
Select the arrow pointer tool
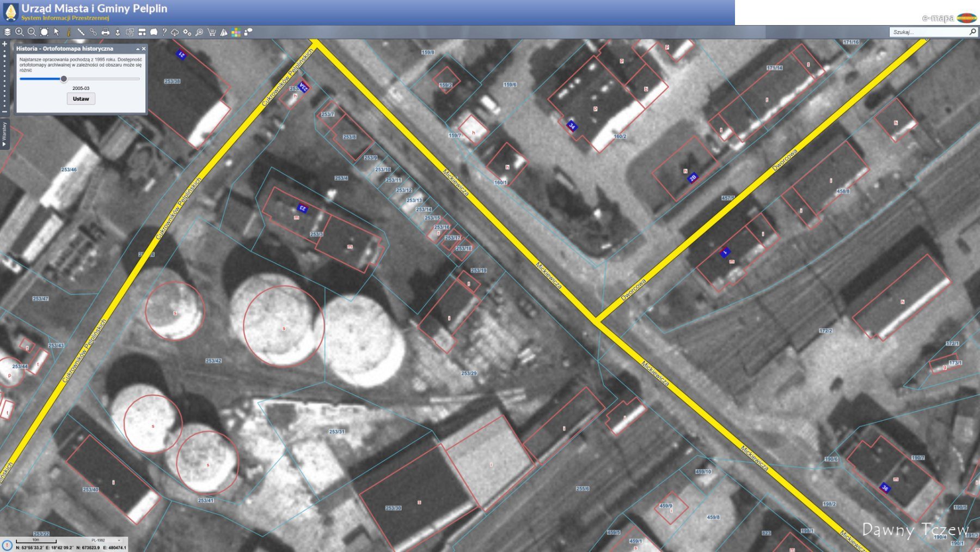[x=57, y=32]
